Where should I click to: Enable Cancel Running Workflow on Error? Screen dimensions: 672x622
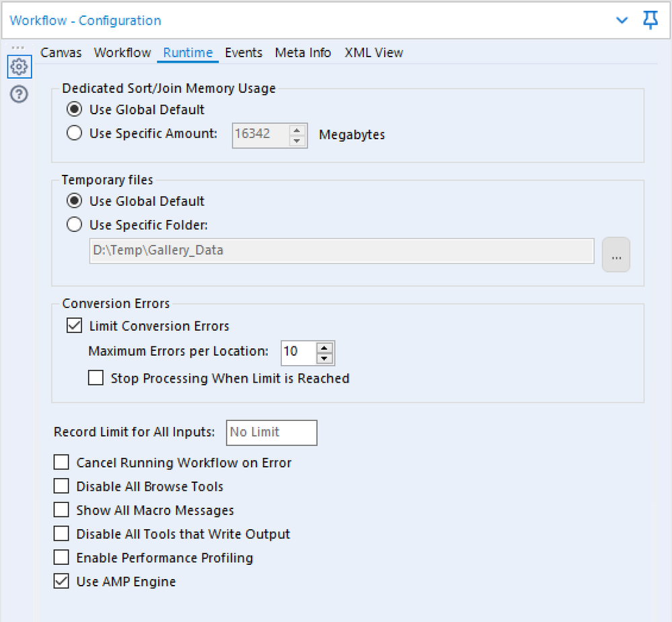point(61,463)
